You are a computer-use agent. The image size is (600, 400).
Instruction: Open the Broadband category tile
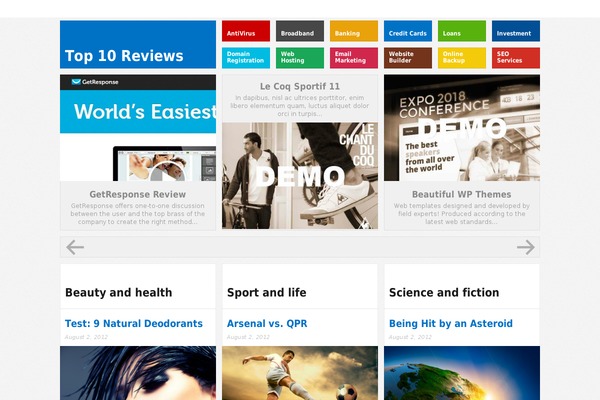tap(300, 31)
